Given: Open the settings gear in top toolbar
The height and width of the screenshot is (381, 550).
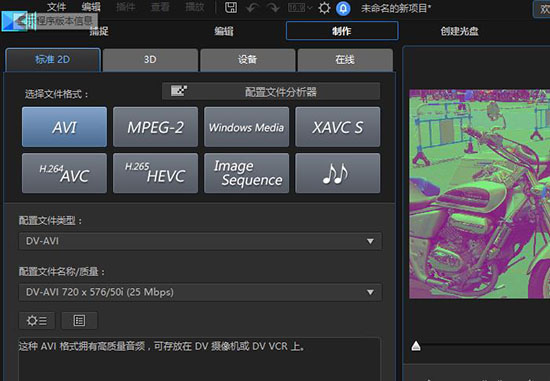Looking at the screenshot, I should [324, 8].
